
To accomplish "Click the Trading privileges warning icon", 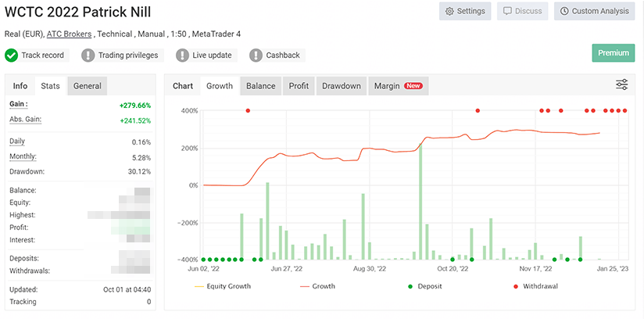I will click(x=88, y=56).
